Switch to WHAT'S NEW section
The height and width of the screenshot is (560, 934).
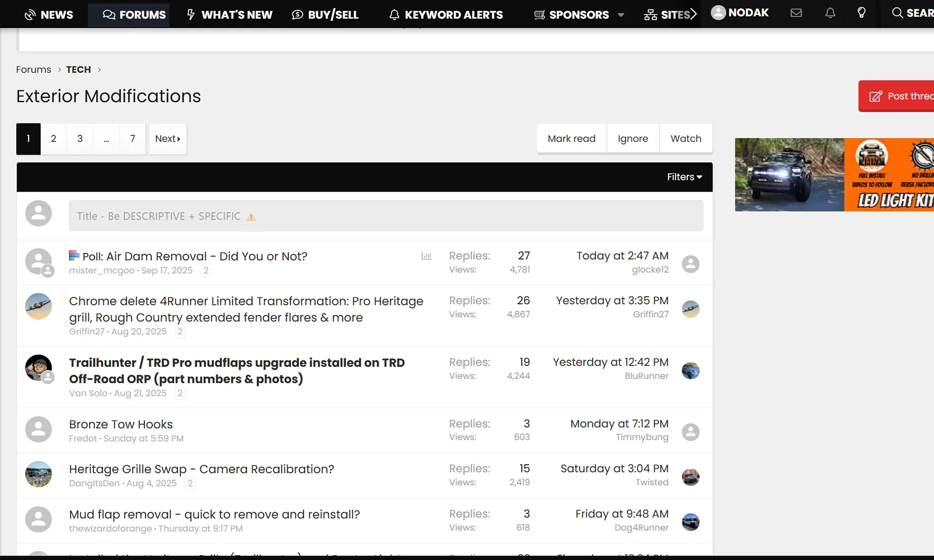pos(229,15)
